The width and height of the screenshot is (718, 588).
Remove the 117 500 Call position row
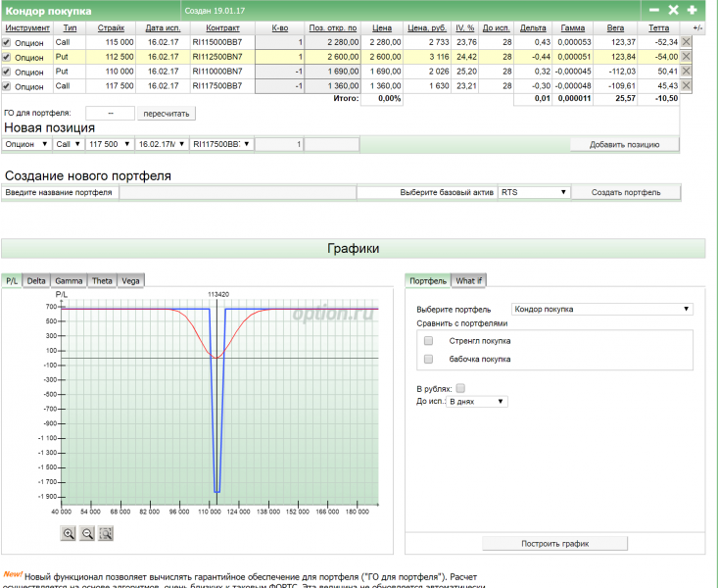686,85
